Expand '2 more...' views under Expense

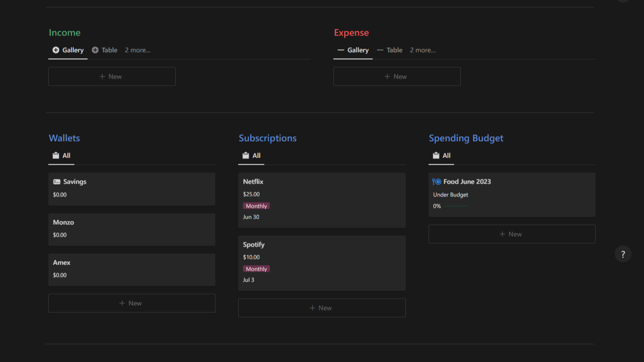pyautogui.click(x=423, y=50)
